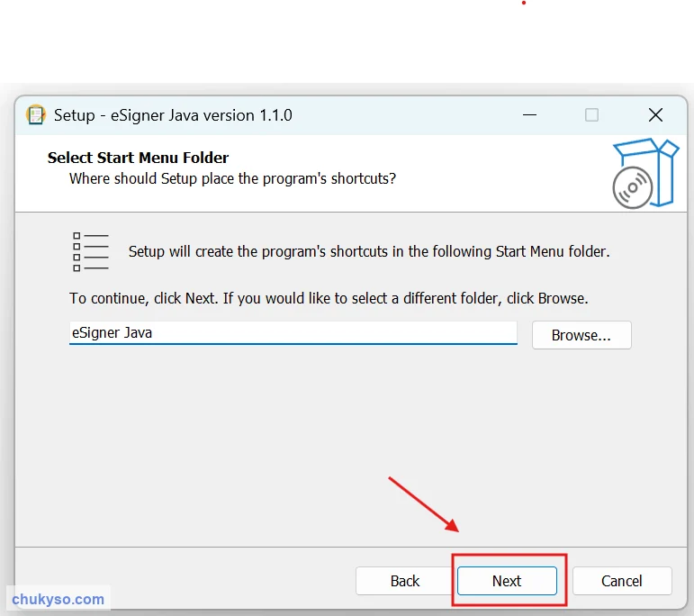
Task: Click the Next button
Action: point(507,581)
